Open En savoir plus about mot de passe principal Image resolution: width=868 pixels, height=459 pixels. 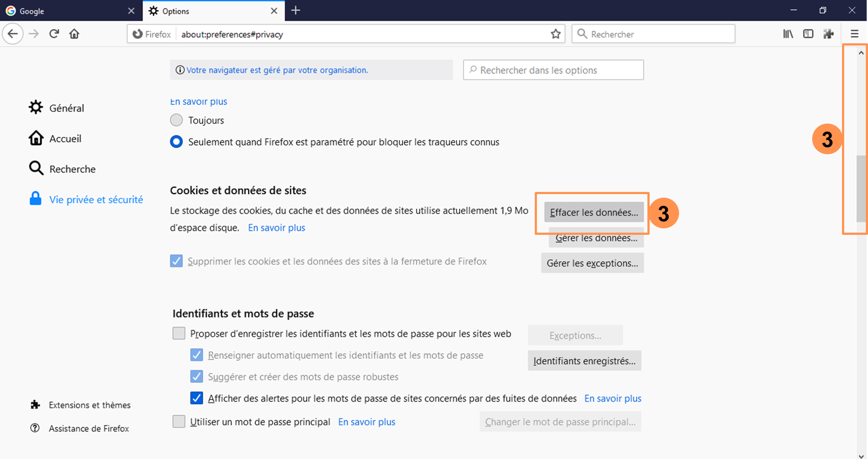pos(367,422)
